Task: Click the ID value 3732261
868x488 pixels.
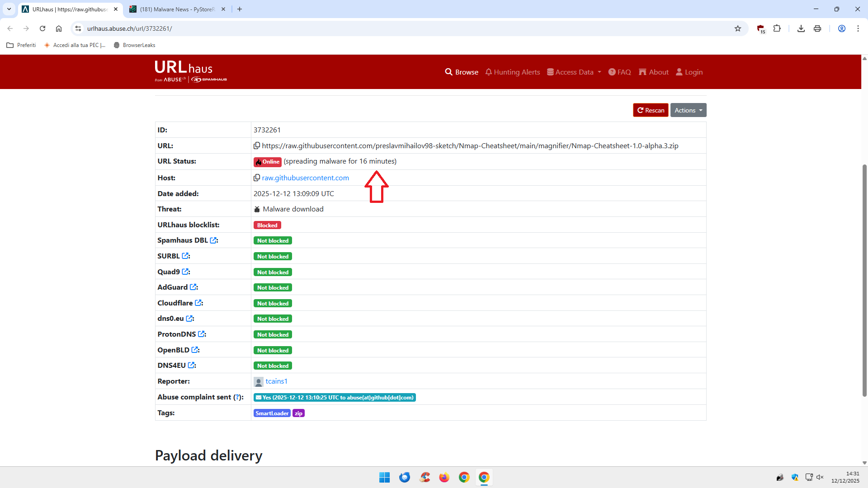Action: (x=267, y=130)
